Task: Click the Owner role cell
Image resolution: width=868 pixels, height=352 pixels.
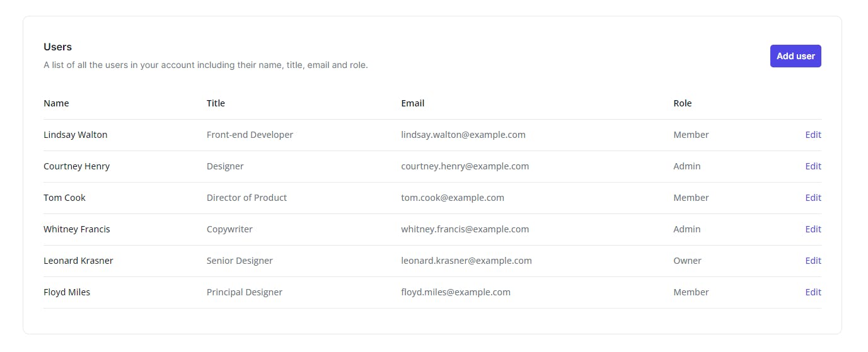Action: (687, 261)
